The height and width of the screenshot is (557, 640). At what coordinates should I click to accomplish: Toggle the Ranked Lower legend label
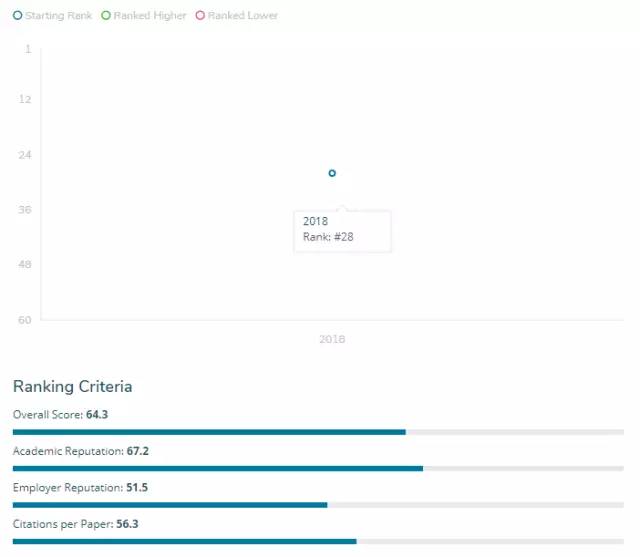(x=243, y=16)
